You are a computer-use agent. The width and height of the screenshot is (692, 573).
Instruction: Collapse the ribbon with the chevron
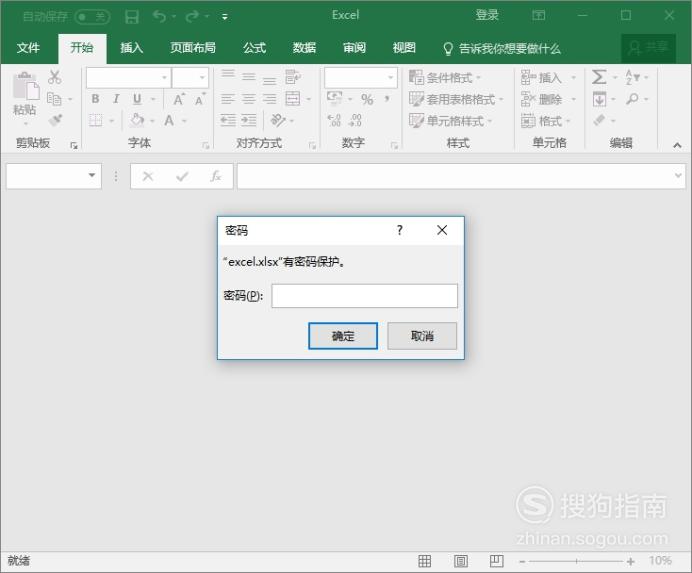677,145
